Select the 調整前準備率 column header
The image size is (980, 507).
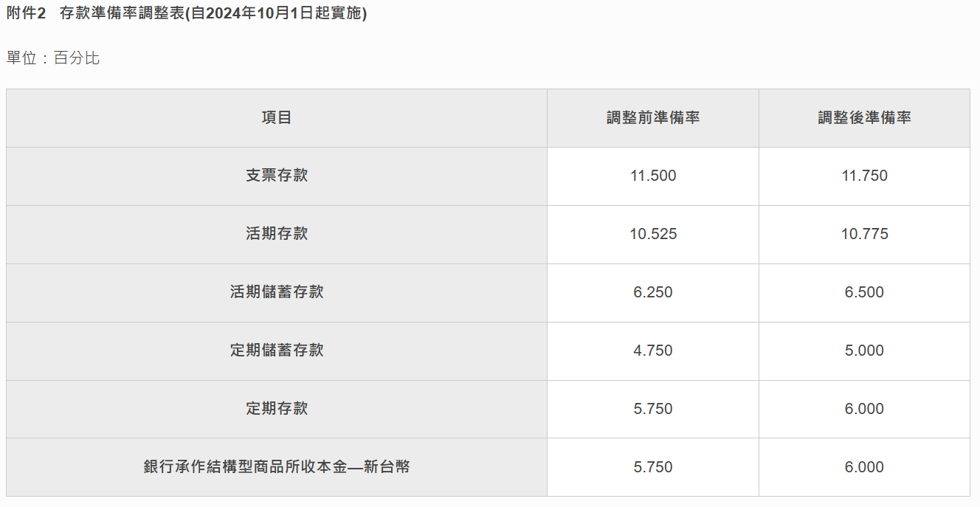coord(653,118)
